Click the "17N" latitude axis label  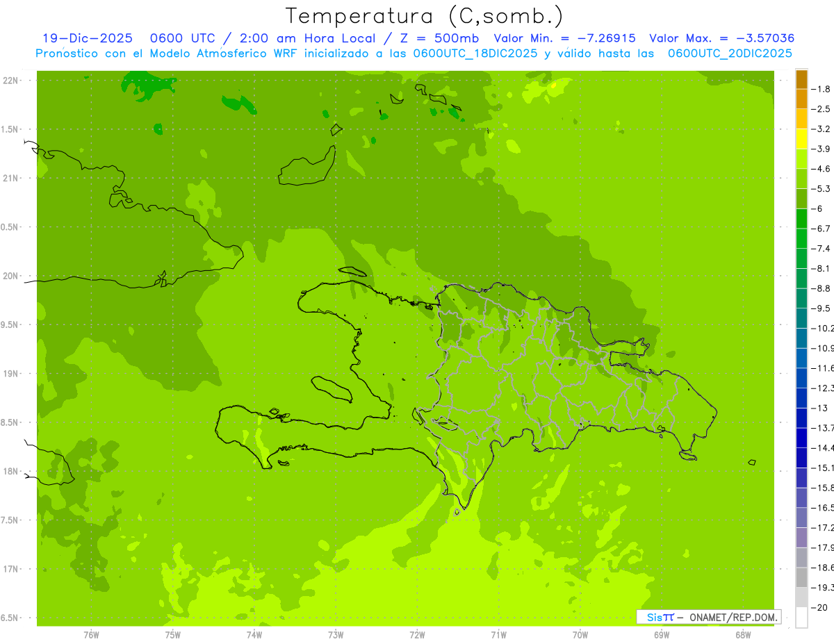[x=12, y=569]
